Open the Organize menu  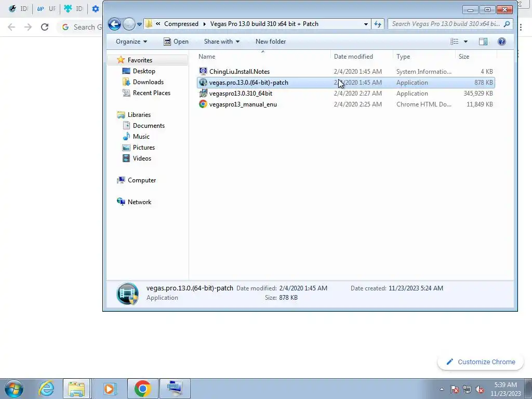tap(131, 42)
